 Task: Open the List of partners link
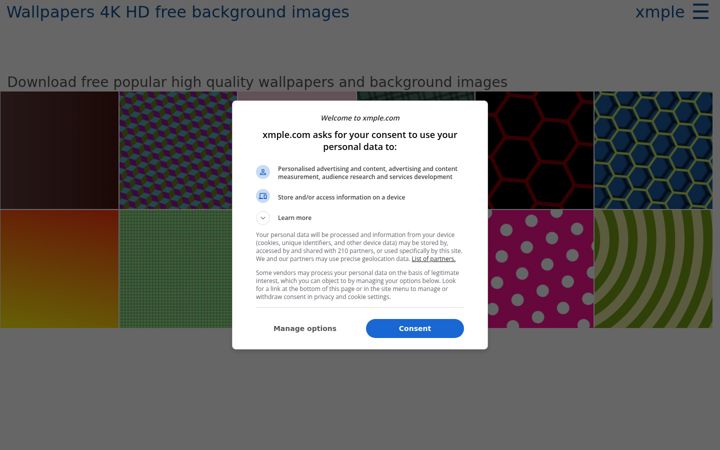433,259
